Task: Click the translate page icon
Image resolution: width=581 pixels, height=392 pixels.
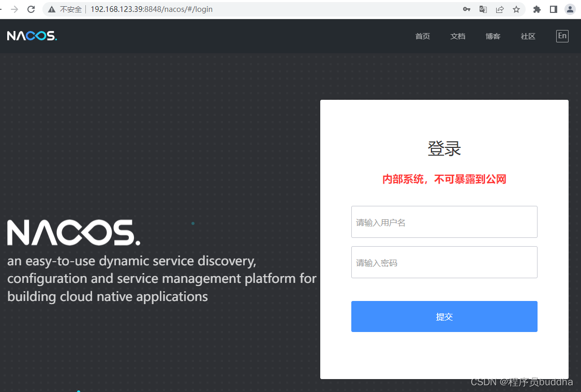Action: coord(483,9)
